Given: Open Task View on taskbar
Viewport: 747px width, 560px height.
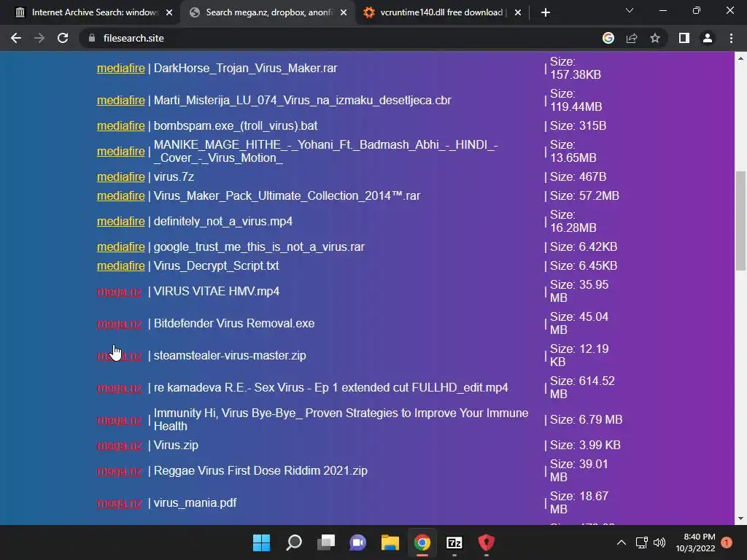Looking at the screenshot, I should click(x=326, y=542).
